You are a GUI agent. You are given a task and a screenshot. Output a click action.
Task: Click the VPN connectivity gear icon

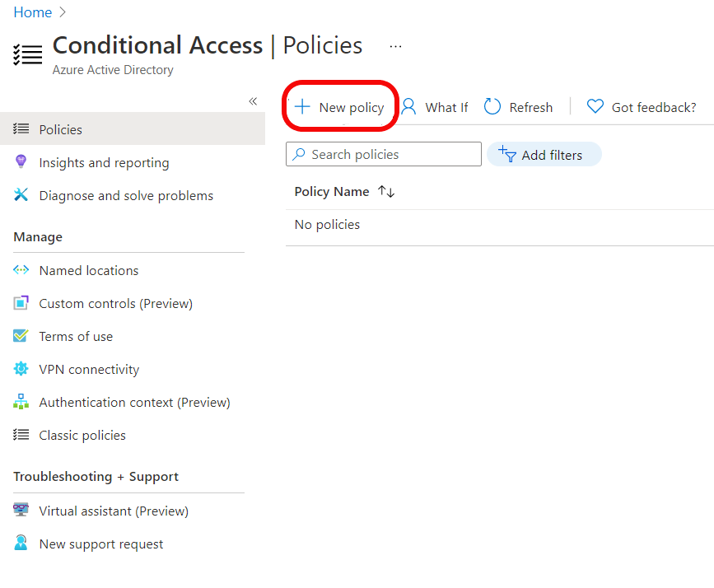tap(21, 368)
